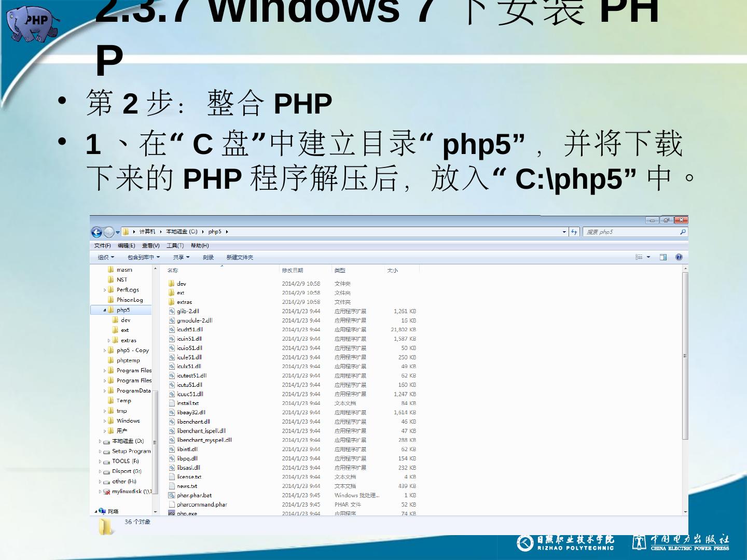Expand the 本地磁盘 (D:) drive node
This screenshot has height=560, width=747.
pos(100,442)
